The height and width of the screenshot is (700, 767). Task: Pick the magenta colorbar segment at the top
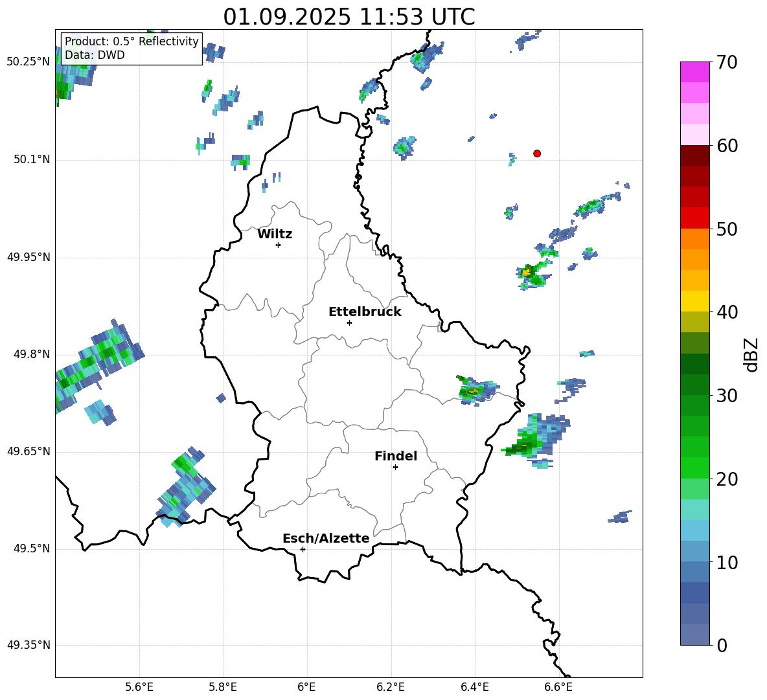(695, 72)
